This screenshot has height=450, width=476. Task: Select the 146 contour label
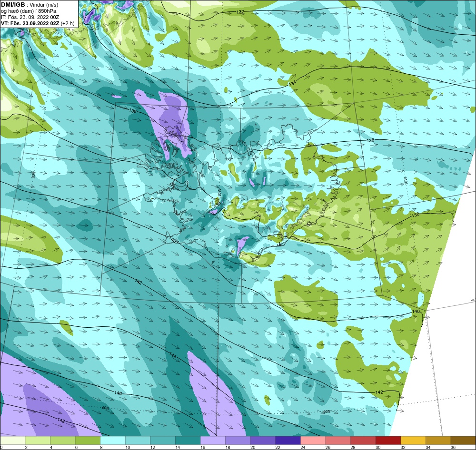(x=118, y=393)
